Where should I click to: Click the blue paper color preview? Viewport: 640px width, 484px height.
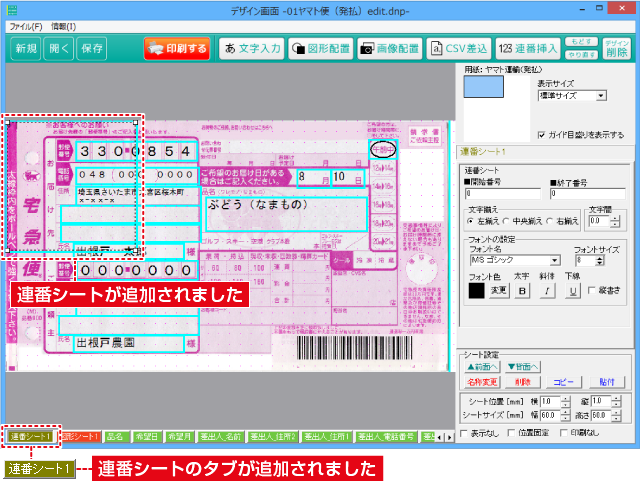point(483,87)
